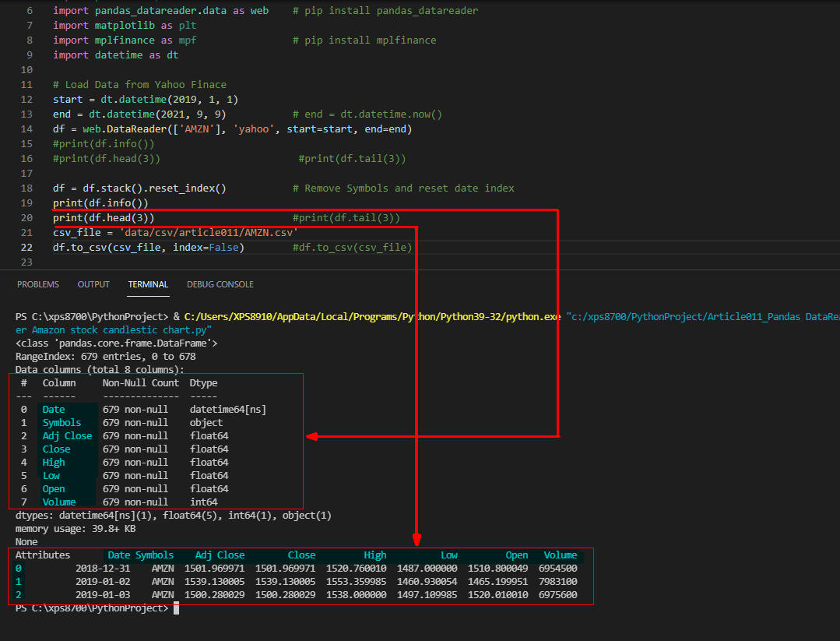Open the DEBUG CONSOLE tab
The image size is (840, 641).
pyautogui.click(x=220, y=284)
